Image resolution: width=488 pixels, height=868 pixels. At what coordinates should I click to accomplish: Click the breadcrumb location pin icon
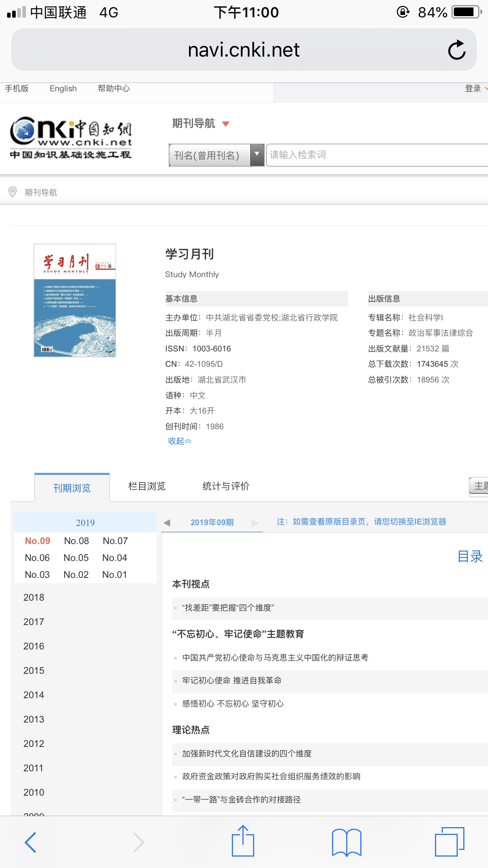[13, 192]
